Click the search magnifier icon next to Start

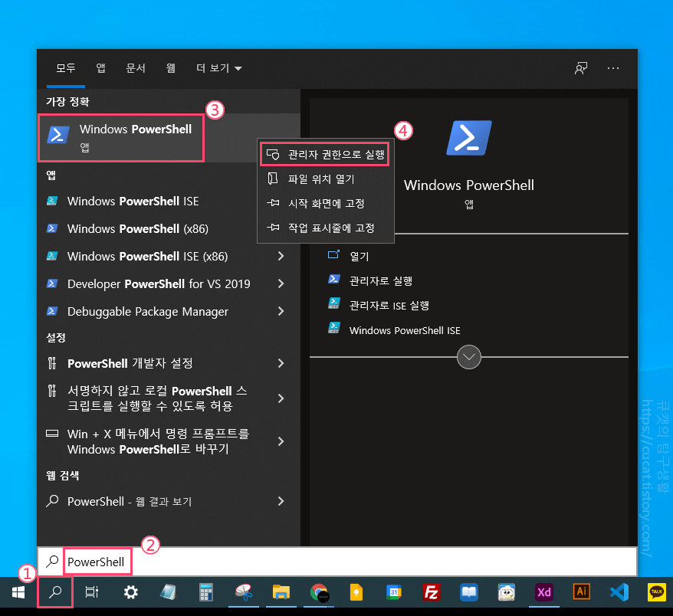[54, 591]
